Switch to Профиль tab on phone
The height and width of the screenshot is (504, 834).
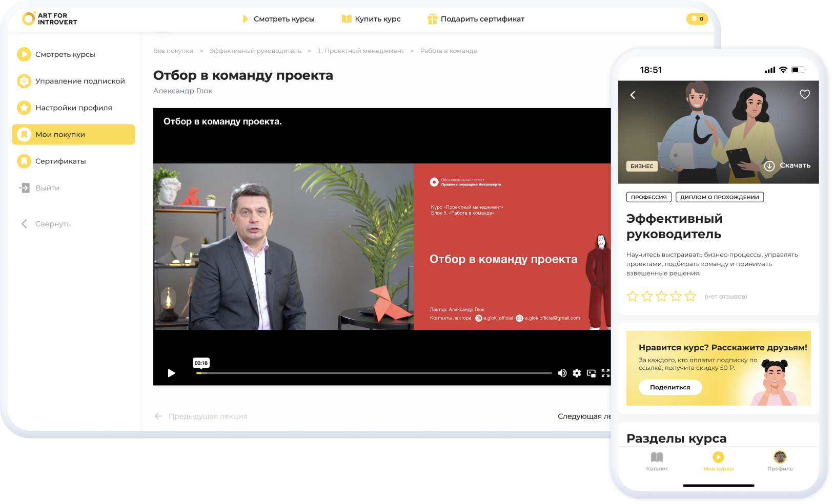(780, 461)
